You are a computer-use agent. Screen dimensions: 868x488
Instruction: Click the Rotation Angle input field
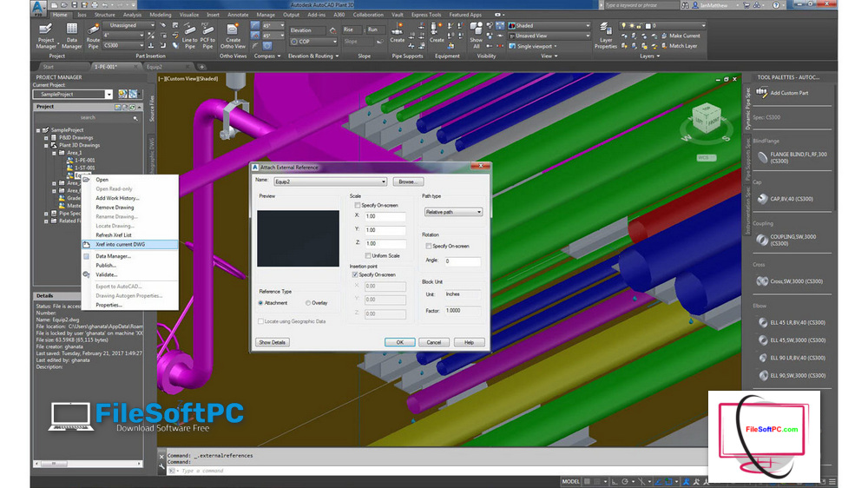(x=463, y=260)
